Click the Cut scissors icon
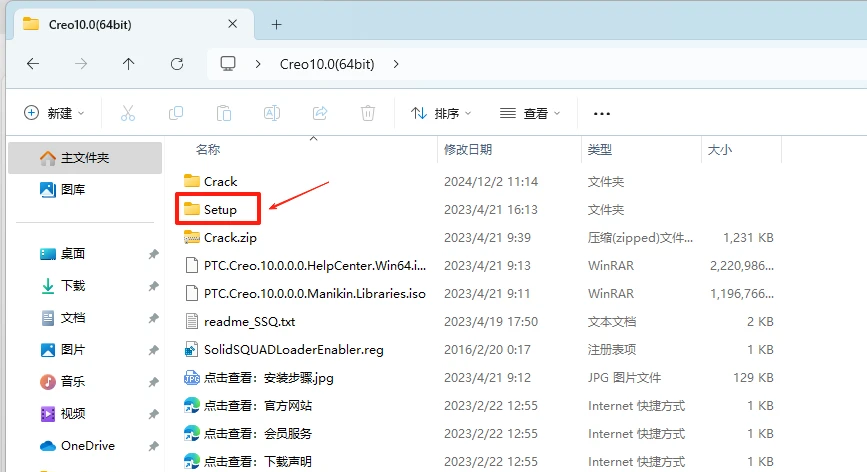Screen dimensions: 867x472 point(128,113)
